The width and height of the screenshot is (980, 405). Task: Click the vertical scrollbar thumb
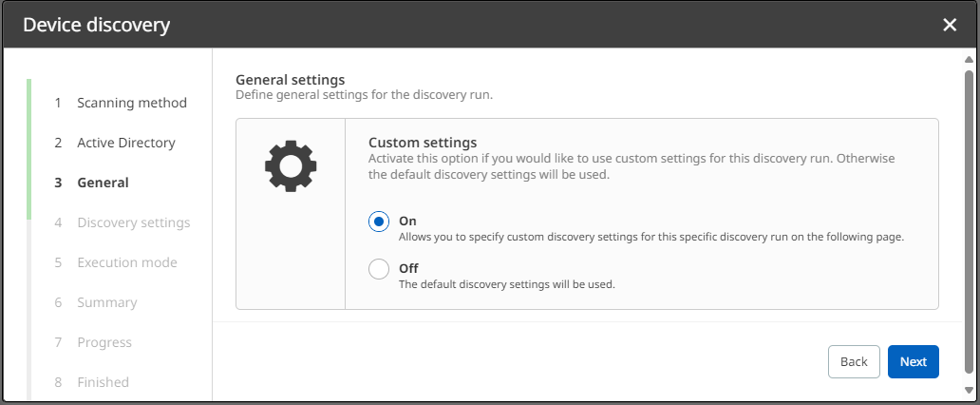pyautogui.click(x=969, y=219)
